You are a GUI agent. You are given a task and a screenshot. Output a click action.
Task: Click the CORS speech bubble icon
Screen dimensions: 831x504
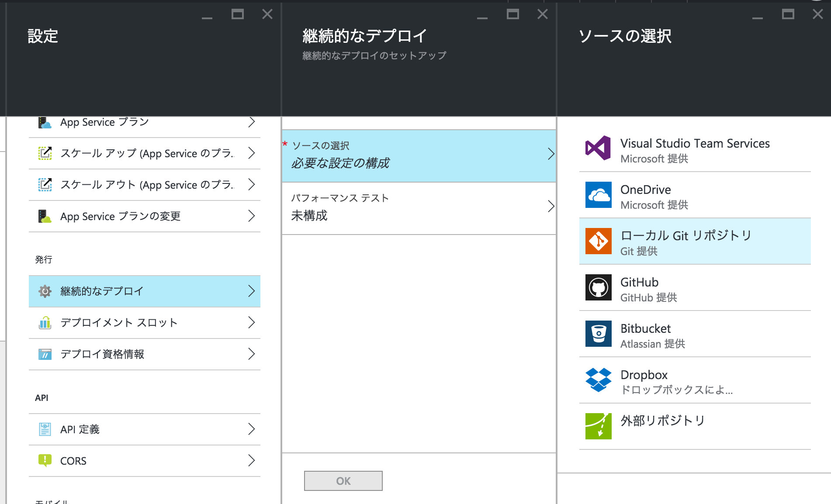click(45, 461)
